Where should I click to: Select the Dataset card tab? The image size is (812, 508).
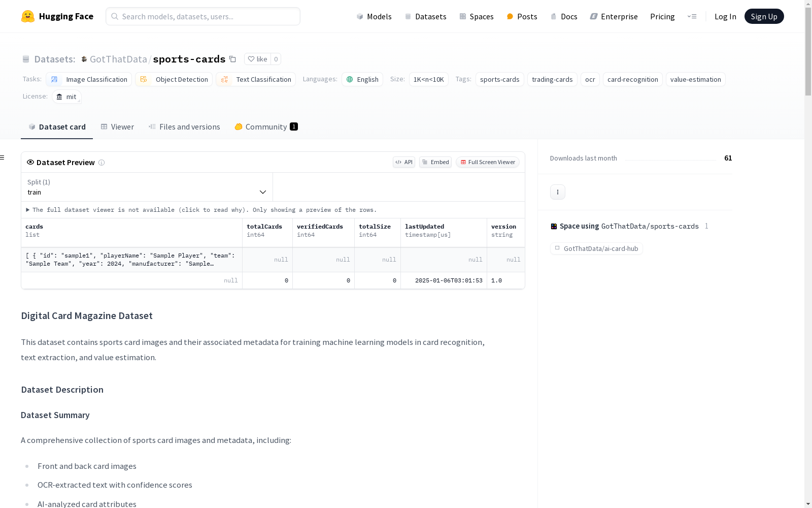tap(57, 127)
